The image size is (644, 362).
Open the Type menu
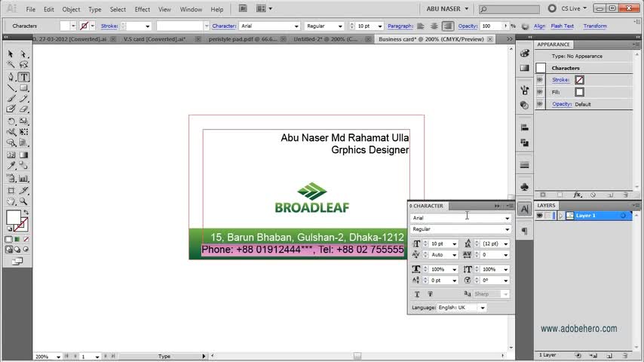[94, 9]
